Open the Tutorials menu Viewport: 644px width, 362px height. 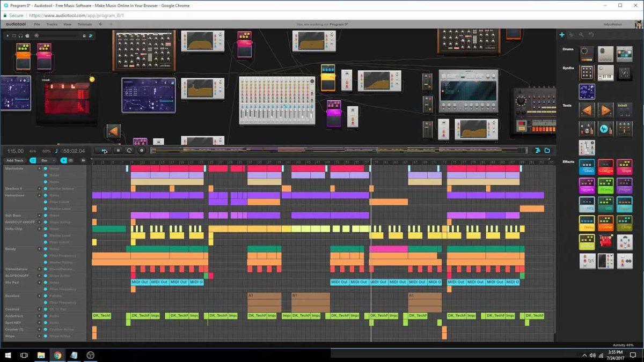point(85,24)
